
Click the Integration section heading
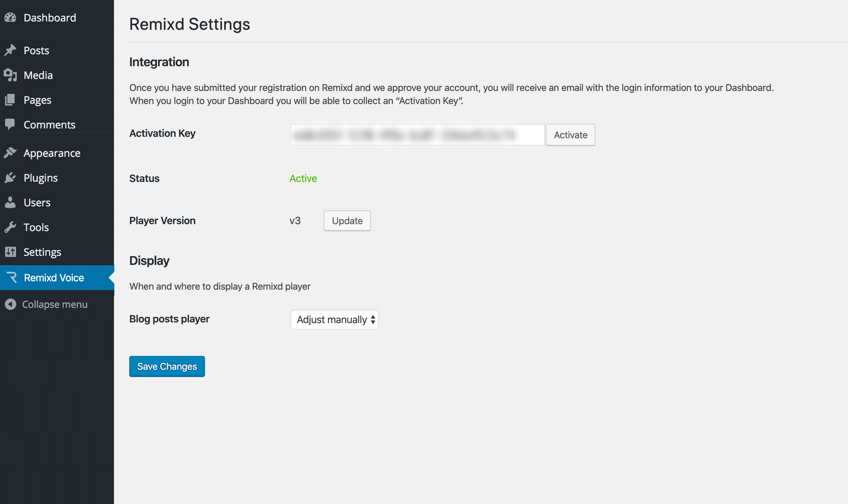tap(159, 62)
